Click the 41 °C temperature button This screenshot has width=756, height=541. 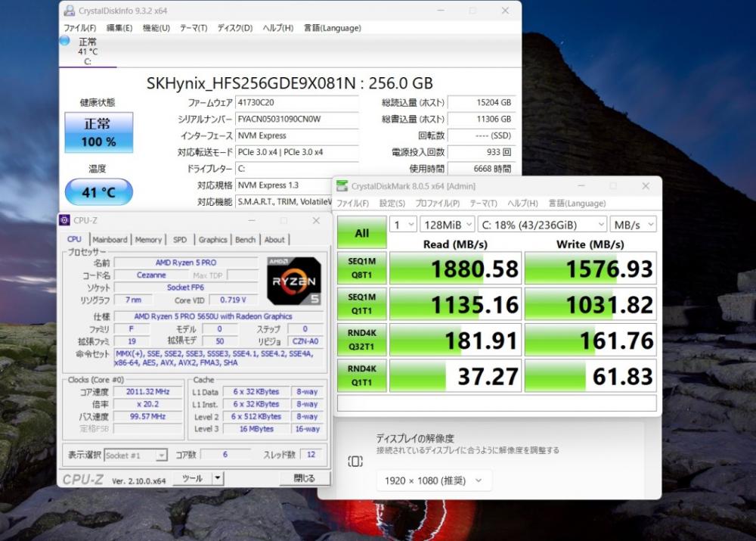[x=99, y=192]
